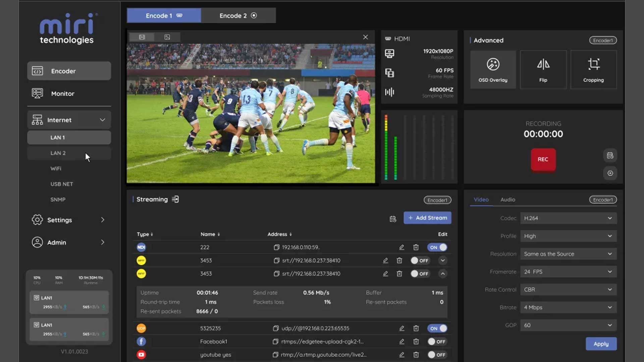Delete the Facebook1 stream
Viewport: 644px width, 362px height.
[416, 342]
